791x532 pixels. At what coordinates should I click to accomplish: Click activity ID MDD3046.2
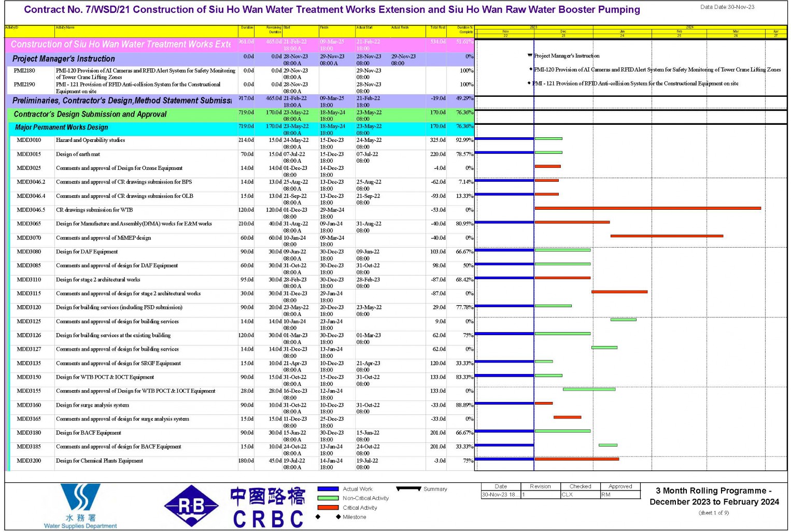[x=31, y=182]
